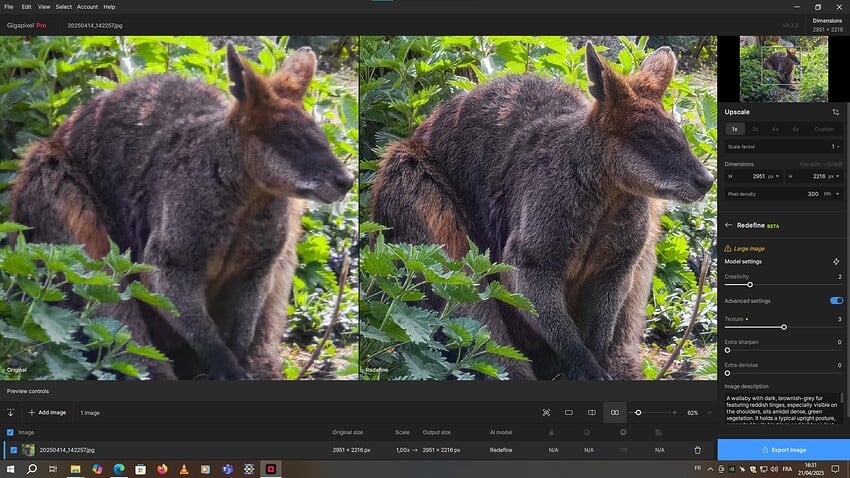Viewport: 850px width, 478px height.
Task: Select the single image view icon
Action: coord(568,412)
